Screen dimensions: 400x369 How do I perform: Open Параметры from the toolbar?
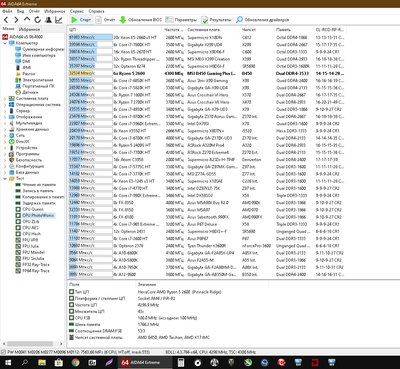pos(181,20)
